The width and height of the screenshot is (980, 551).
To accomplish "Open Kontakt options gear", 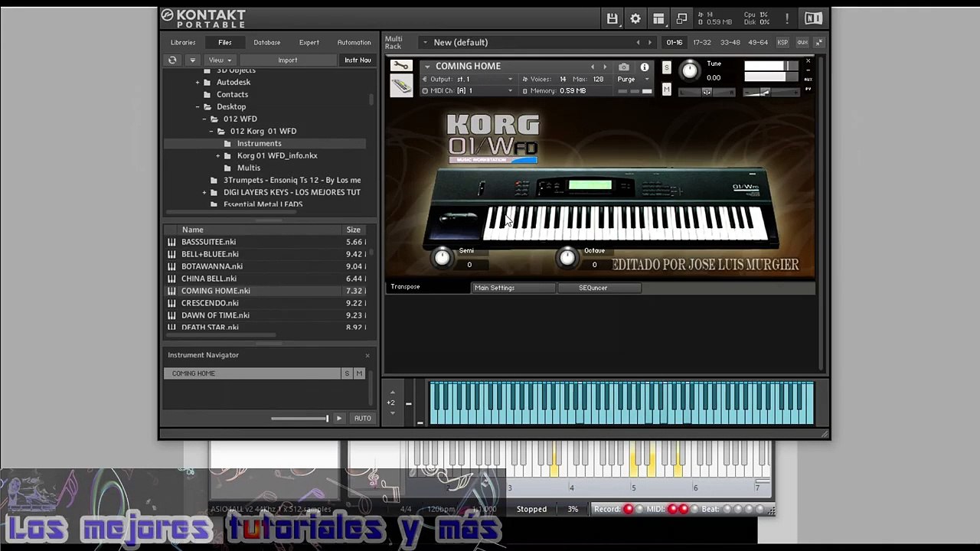I will [x=635, y=19].
